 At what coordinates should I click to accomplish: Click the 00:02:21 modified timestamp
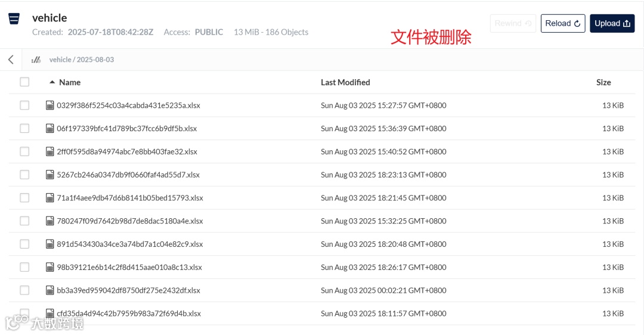pyautogui.click(x=383, y=290)
